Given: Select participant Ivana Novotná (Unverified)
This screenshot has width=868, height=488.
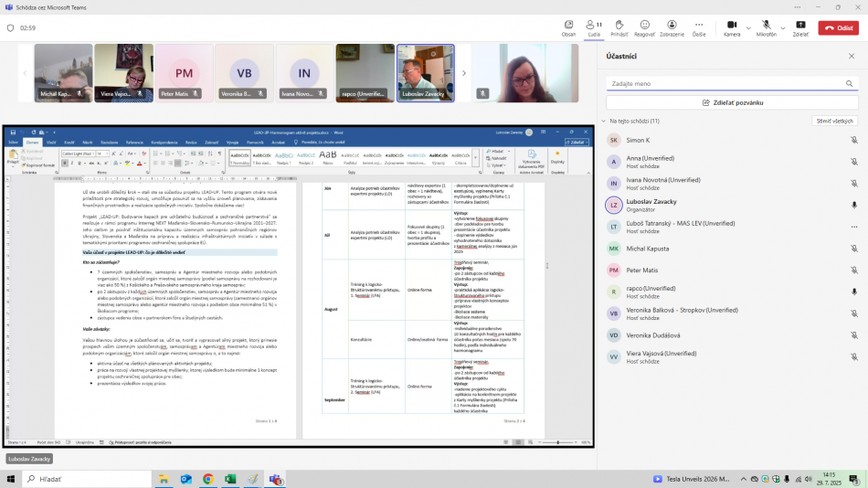Looking at the screenshot, I should point(732,184).
